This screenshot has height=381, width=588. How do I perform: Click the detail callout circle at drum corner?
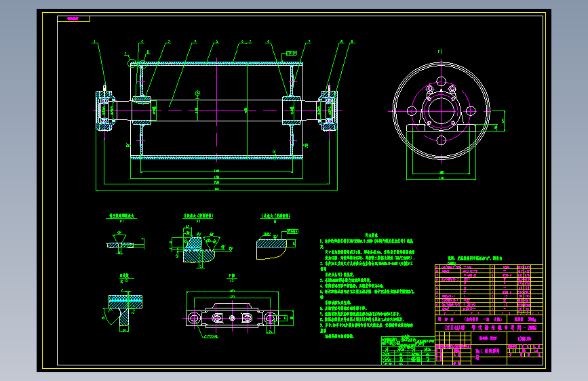coord(132,63)
